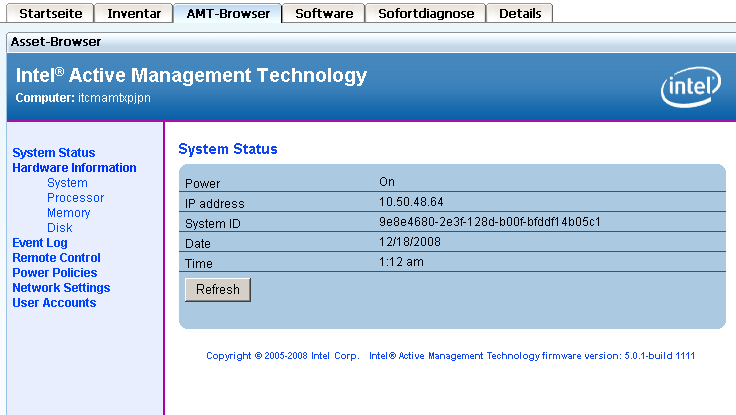Open System under Hardware Information

[67, 183]
